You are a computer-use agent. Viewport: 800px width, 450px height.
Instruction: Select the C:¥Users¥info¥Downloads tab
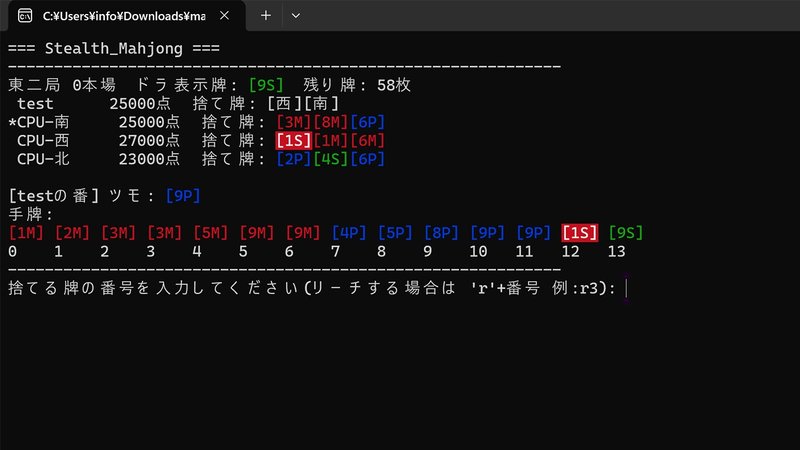click(124, 16)
